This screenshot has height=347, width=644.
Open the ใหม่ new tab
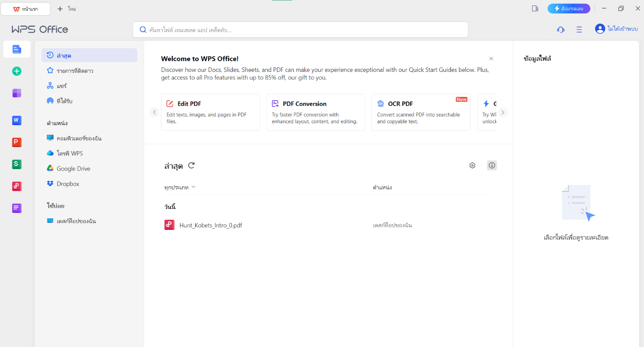(x=66, y=9)
